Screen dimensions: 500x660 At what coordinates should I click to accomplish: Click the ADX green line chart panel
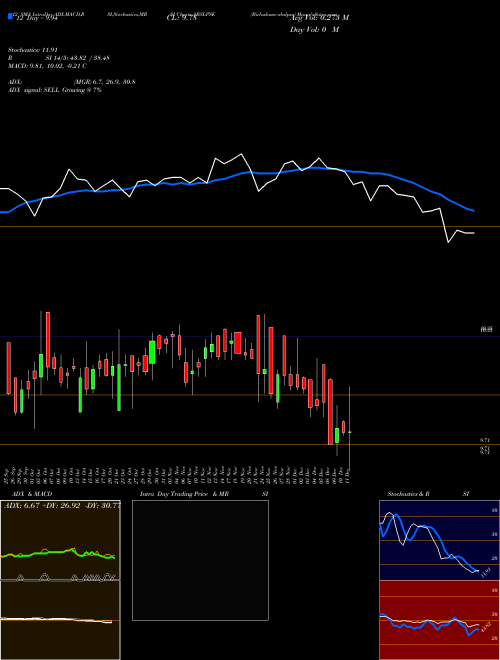[60, 540]
